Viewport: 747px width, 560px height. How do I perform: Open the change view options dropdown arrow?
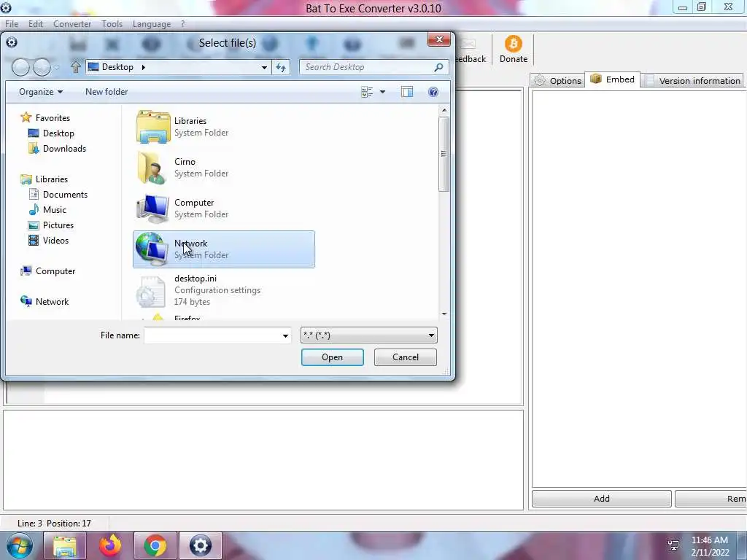point(382,92)
